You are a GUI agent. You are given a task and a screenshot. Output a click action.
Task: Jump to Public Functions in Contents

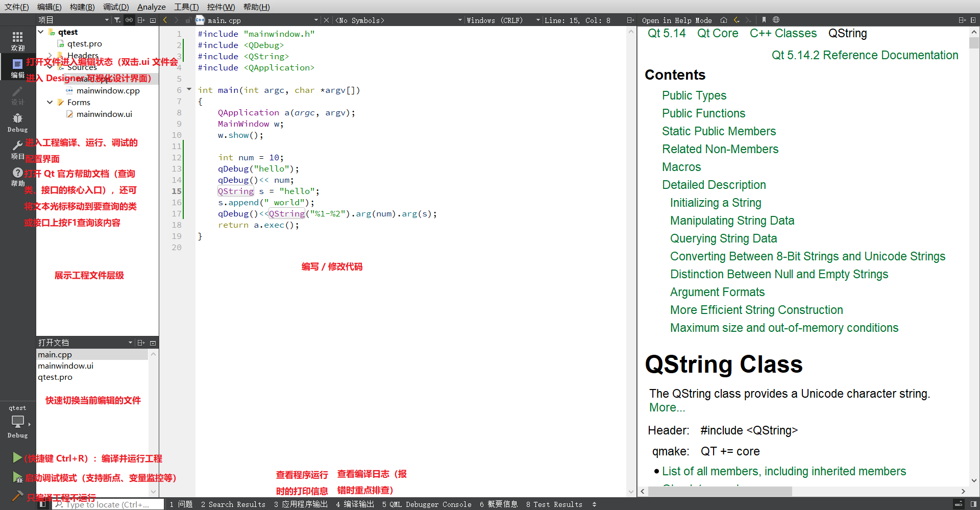coord(703,113)
